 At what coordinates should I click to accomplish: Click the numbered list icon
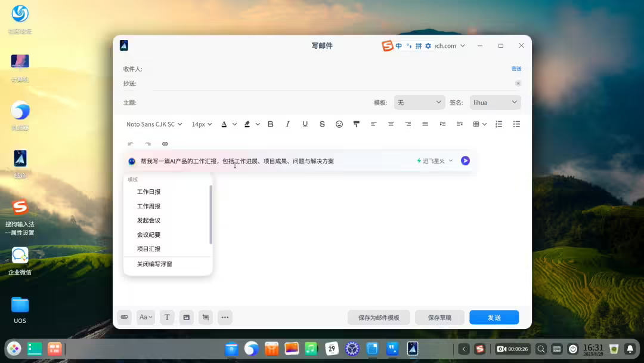499,124
